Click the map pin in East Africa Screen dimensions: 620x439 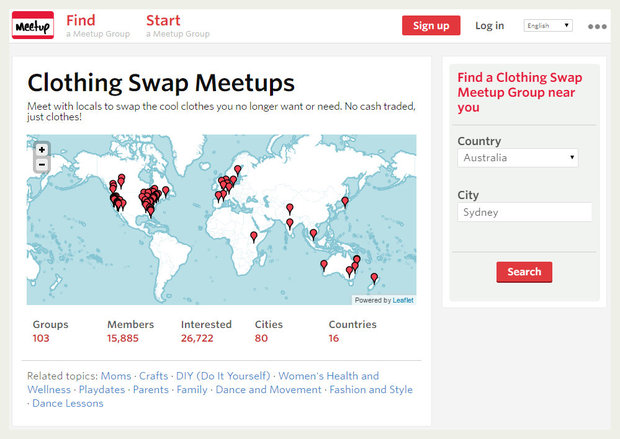coord(253,236)
